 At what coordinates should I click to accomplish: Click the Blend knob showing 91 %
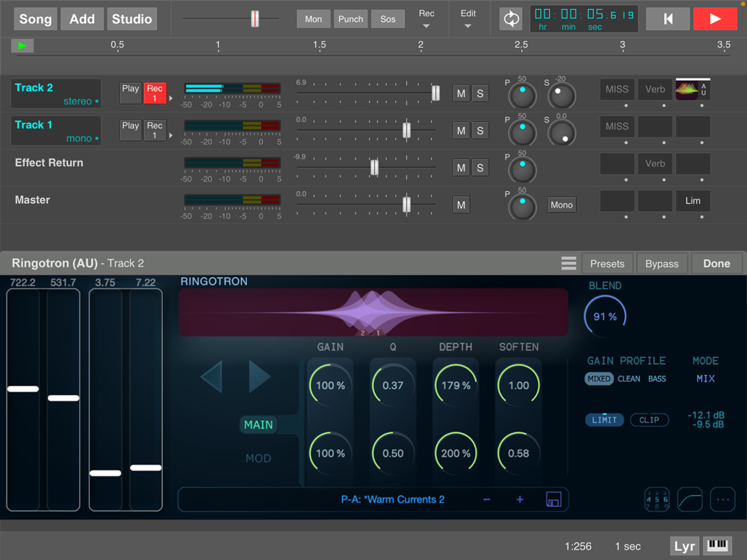[605, 316]
